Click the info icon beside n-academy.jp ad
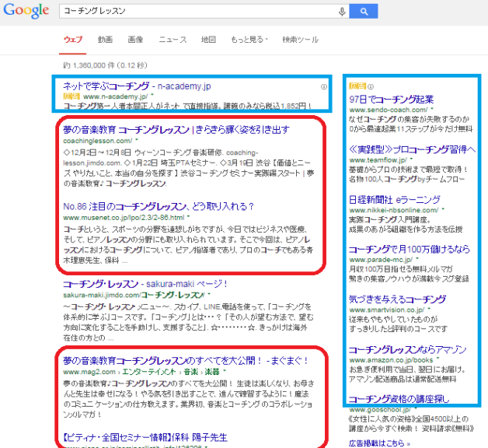488x448 pixels. pos(324,87)
